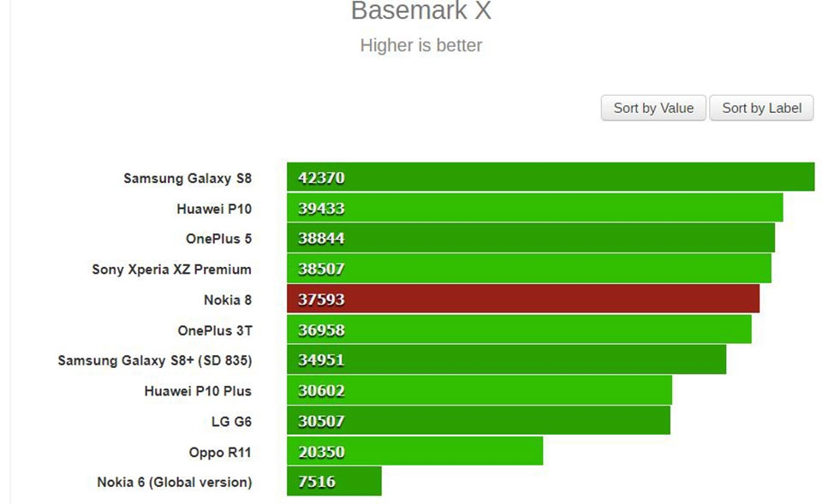Click the 'Samsung Galaxy S8+ (SD 835)' label

coord(155,360)
